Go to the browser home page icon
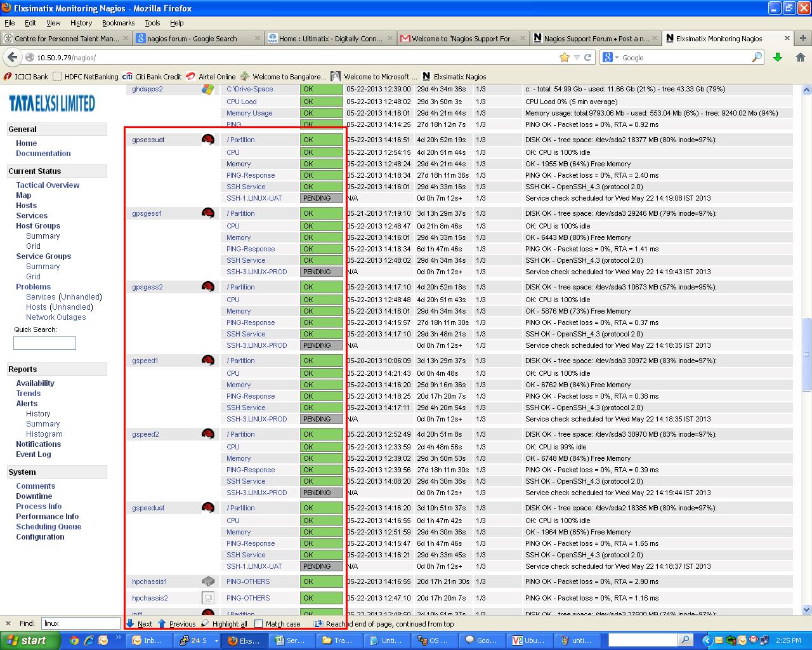 [x=800, y=57]
